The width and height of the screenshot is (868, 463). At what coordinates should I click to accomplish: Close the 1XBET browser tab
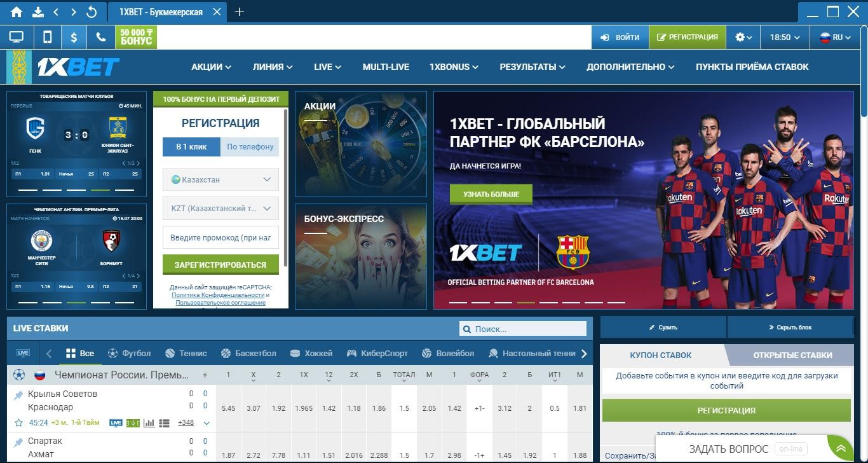217,12
